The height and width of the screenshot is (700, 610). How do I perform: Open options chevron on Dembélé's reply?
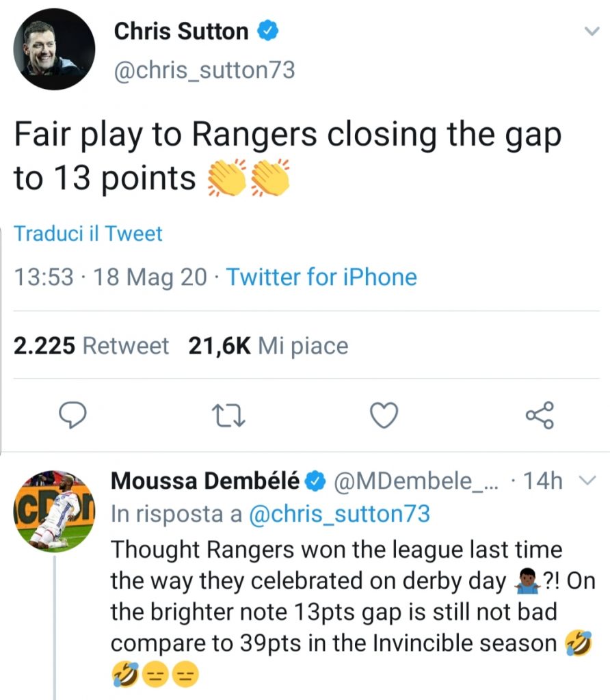point(587,482)
